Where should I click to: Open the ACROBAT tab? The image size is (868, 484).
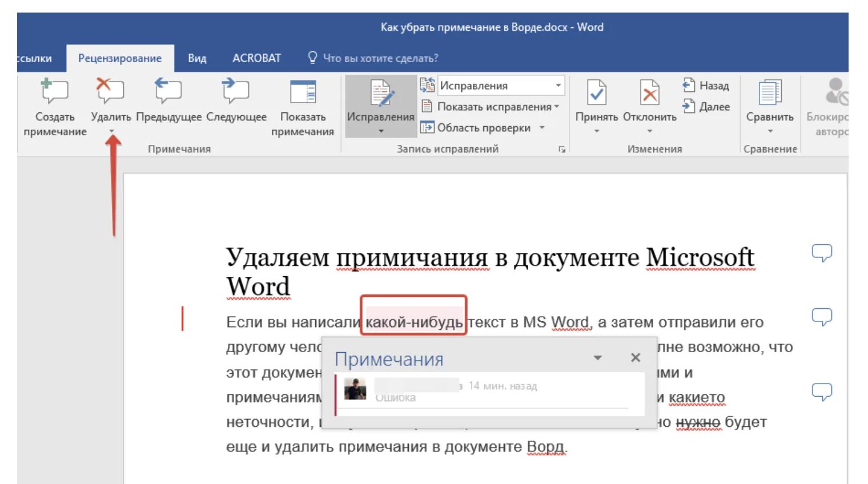point(256,58)
